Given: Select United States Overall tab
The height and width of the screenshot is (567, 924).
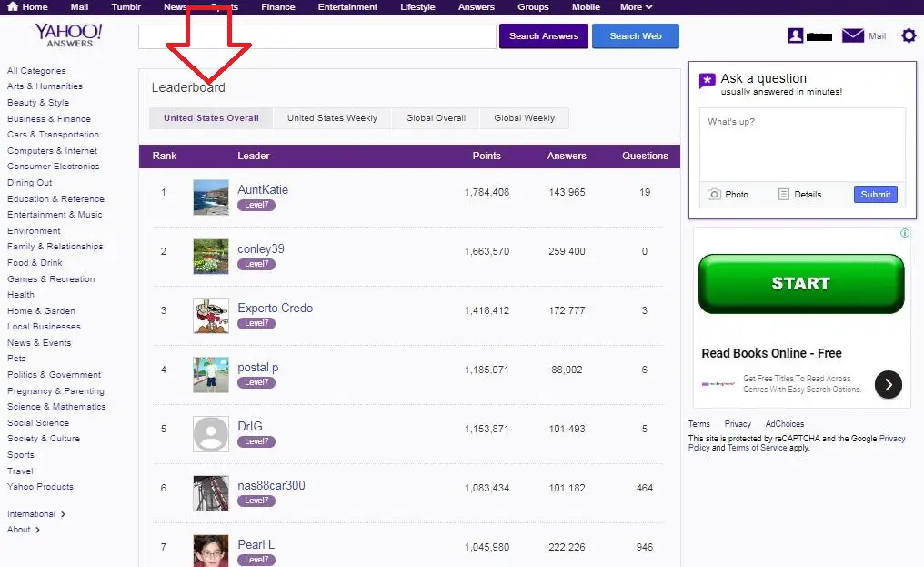Looking at the screenshot, I should [x=211, y=118].
